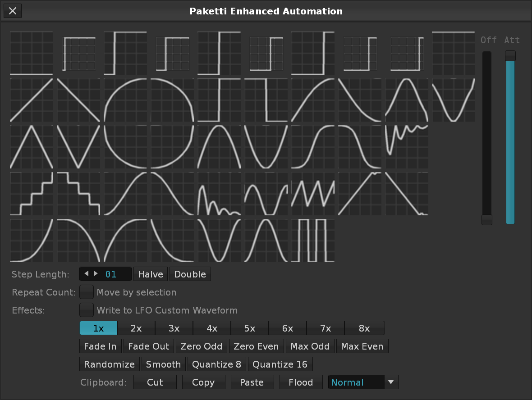
Task: Set repeat count to 6x
Action: 288,328
